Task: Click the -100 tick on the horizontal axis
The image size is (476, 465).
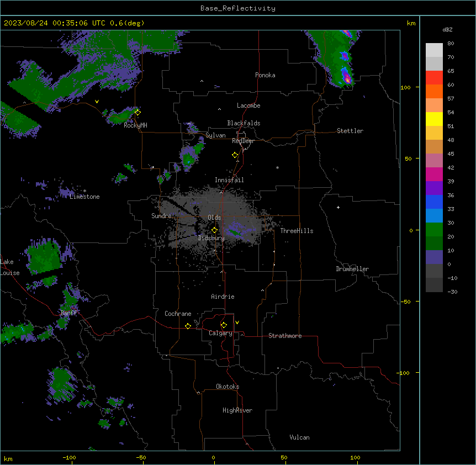Action: [x=69, y=457]
